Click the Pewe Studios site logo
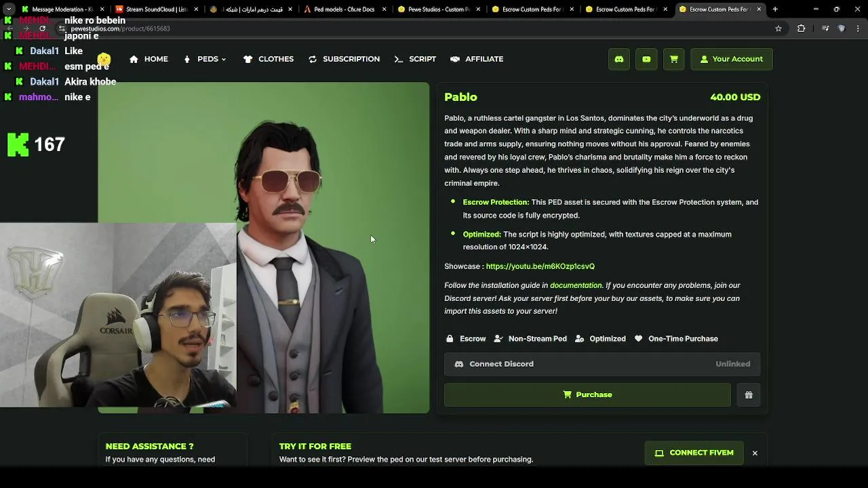The image size is (868, 488). coord(104,60)
